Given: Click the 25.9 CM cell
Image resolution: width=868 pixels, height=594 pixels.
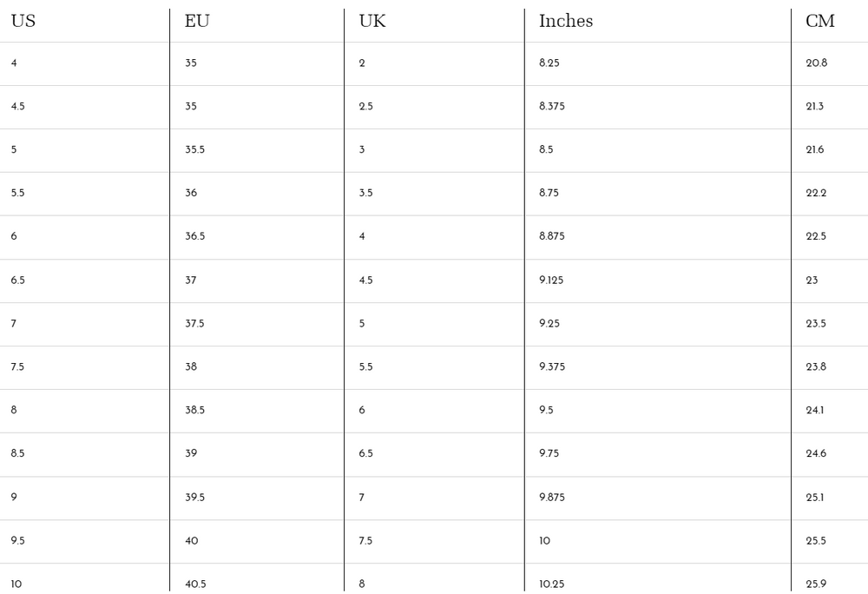Looking at the screenshot, I should coord(817,584).
